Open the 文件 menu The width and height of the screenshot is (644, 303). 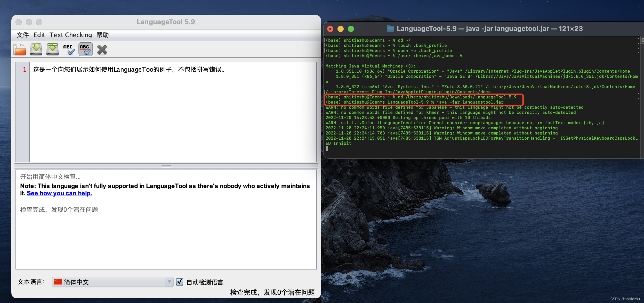(22, 35)
